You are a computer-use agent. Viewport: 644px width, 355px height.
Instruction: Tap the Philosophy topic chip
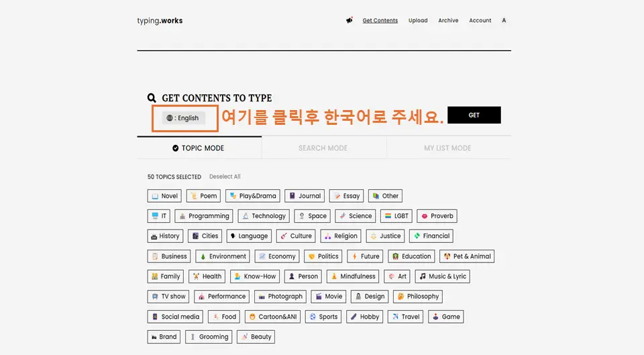click(x=418, y=297)
